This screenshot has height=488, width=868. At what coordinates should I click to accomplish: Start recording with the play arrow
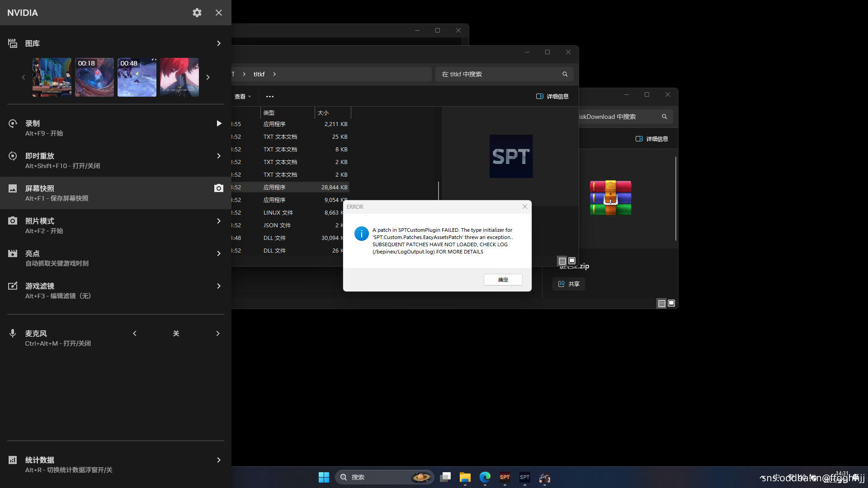(219, 123)
